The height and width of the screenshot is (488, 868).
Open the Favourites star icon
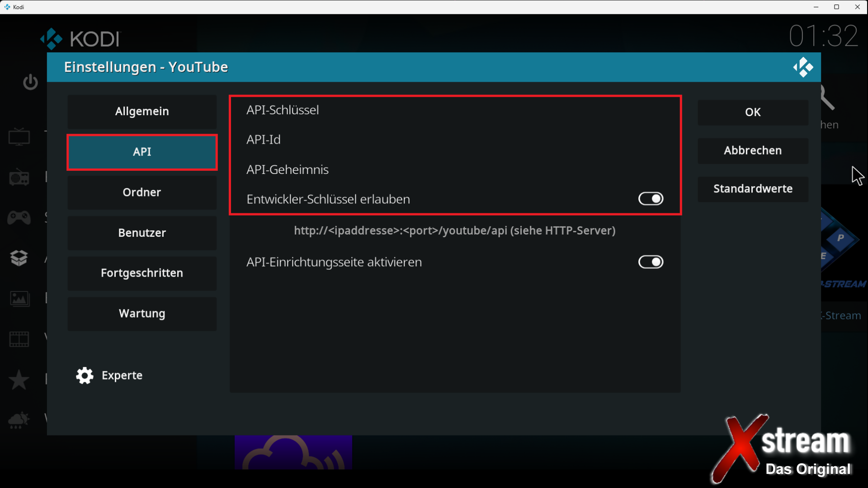pos(19,380)
